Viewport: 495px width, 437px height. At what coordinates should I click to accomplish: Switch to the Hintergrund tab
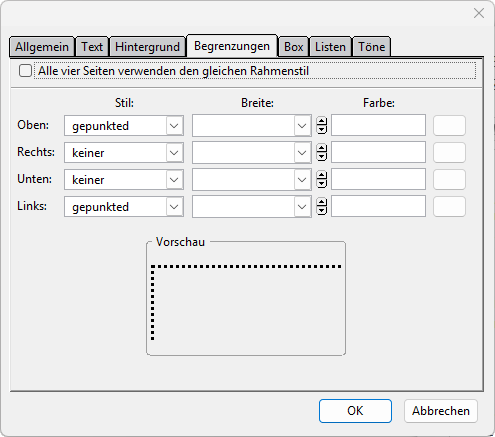147,47
